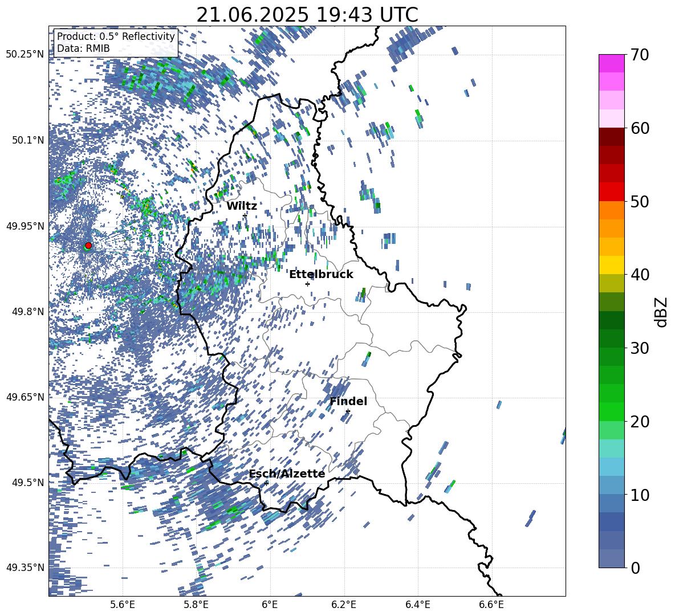675x616 pixels.
Task: Click the Findel station label
Action: point(348,401)
